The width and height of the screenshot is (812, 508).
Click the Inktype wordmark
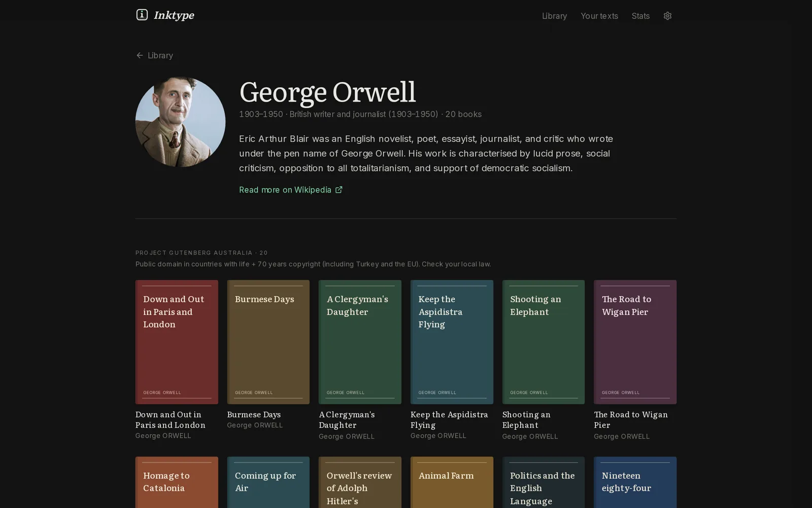(x=174, y=15)
